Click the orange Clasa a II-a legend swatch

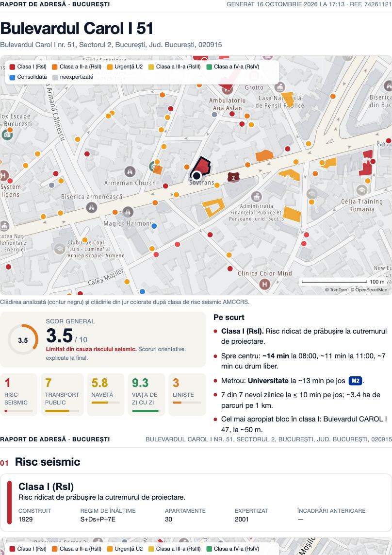point(54,67)
